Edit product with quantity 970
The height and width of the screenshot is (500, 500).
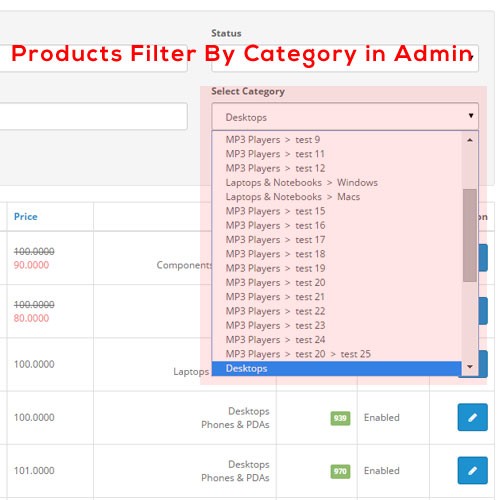pos(472,471)
